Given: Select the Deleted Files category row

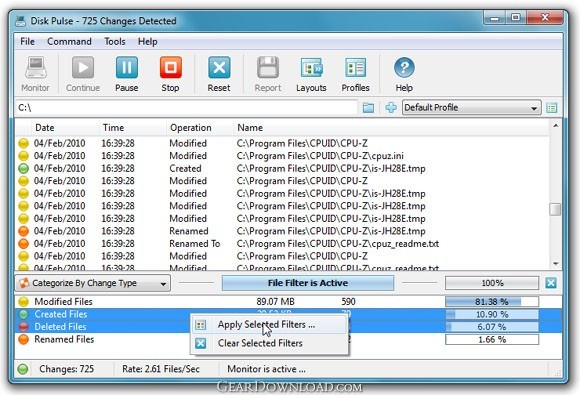Looking at the screenshot, I should tap(288, 327).
